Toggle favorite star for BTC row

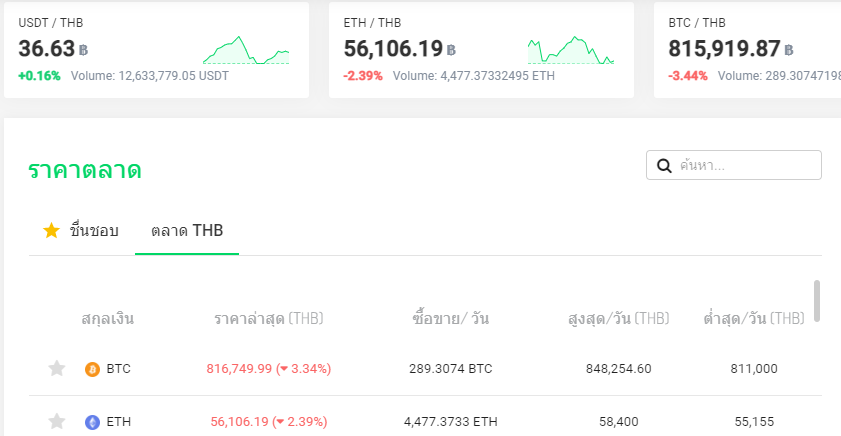click(x=57, y=369)
